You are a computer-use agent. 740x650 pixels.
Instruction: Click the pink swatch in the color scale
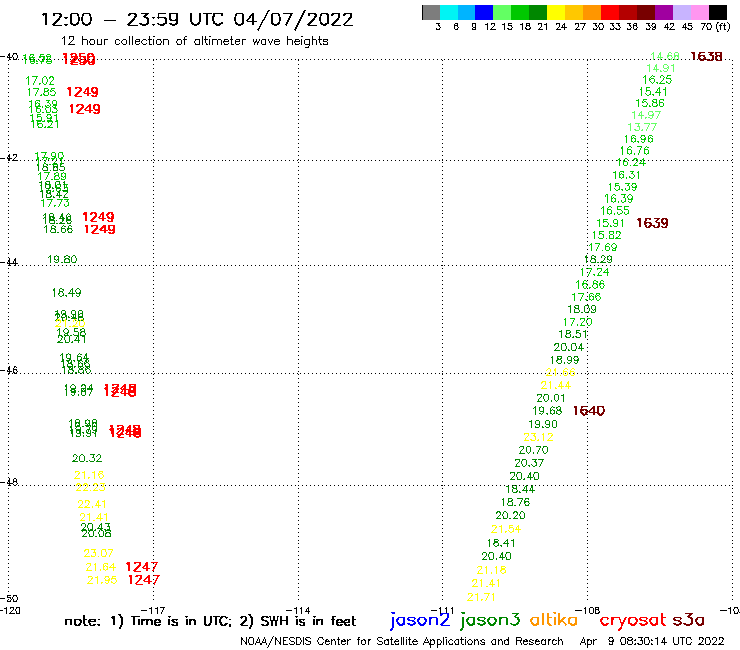[699, 12]
